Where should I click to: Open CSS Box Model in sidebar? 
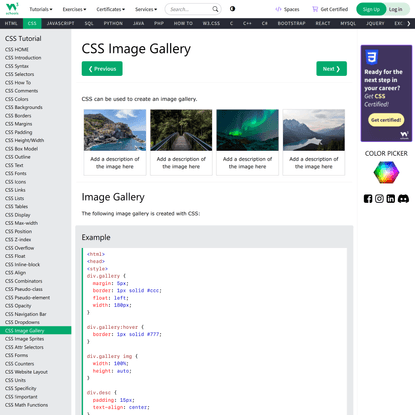(x=35, y=149)
